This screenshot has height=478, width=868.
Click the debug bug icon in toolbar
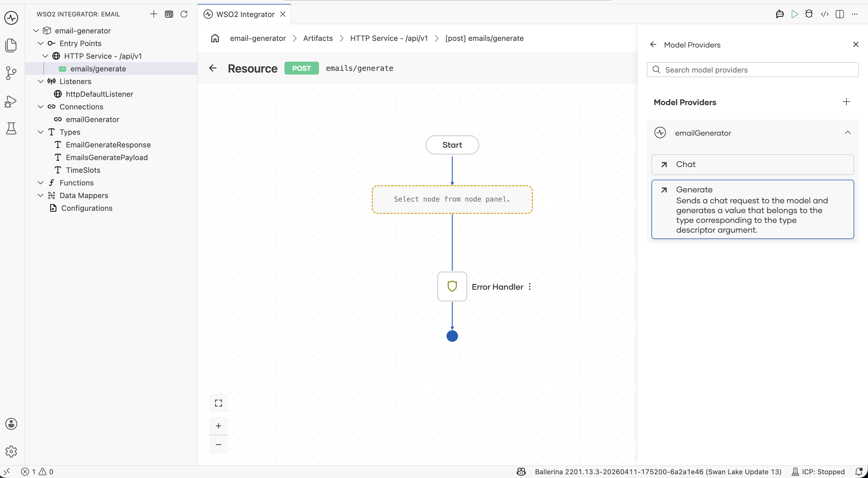click(809, 14)
